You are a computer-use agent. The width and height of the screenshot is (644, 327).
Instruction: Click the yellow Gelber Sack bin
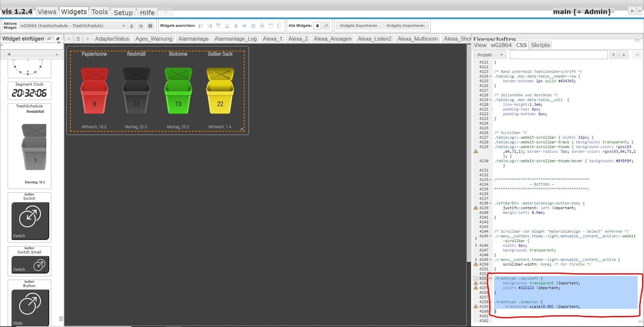(x=220, y=91)
